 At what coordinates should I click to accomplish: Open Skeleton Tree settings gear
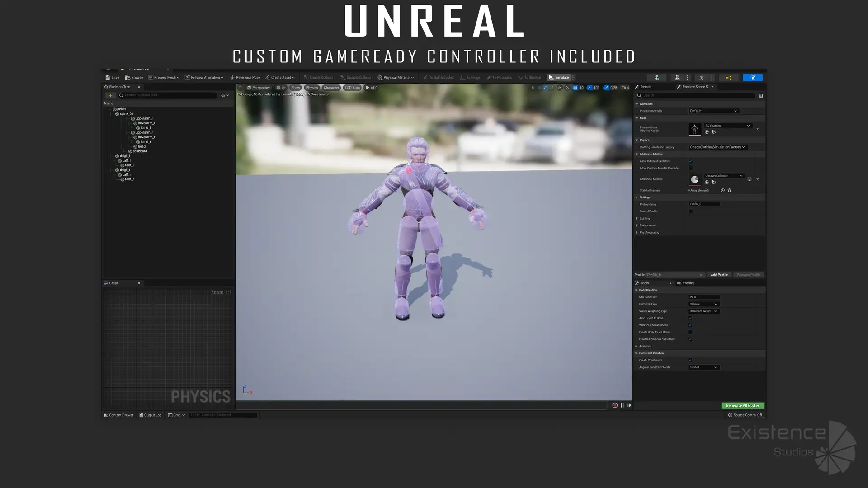pos(223,95)
